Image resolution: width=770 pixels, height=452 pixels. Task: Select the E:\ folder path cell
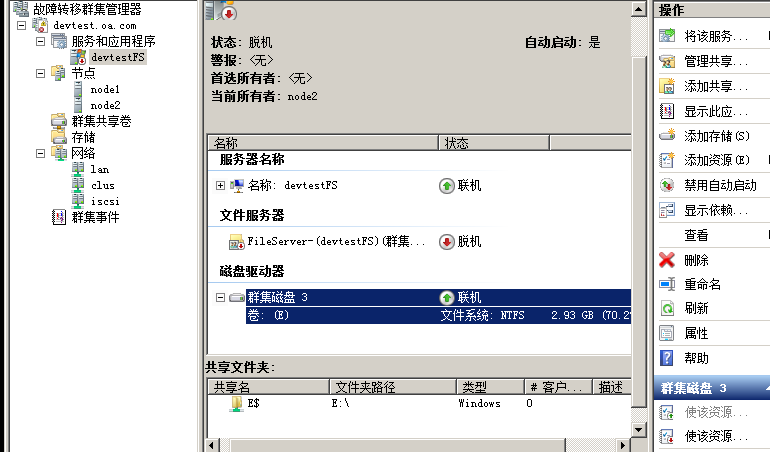coord(340,403)
